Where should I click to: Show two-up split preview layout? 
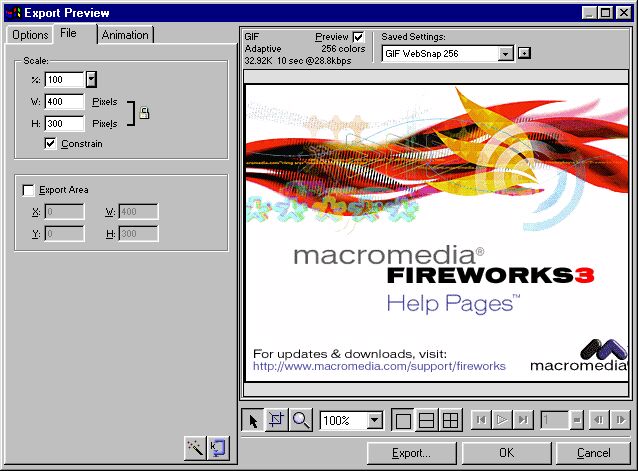click(426, 420)
